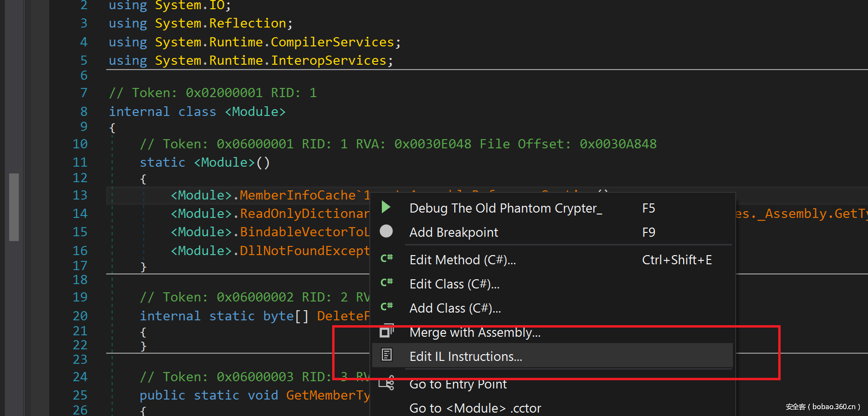Click InteropServices in the using statement
The image size is (868, 416).
328,60
